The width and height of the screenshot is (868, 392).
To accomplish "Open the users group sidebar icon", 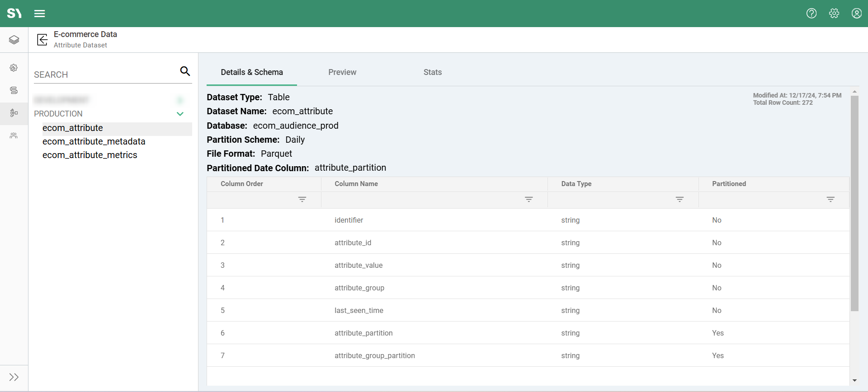I will (14, 135).
